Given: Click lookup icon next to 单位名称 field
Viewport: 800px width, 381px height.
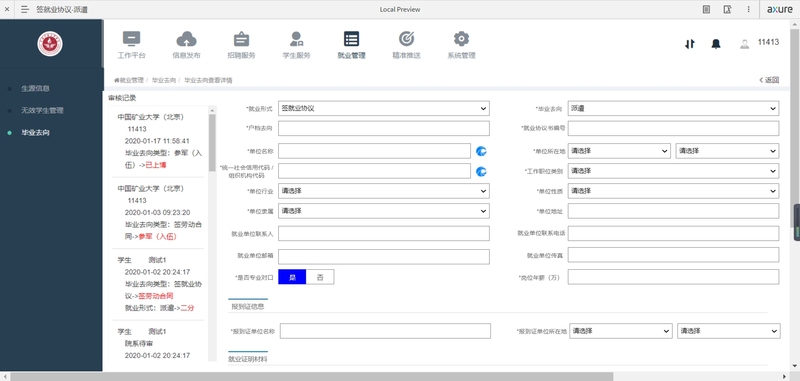Looking at the screenshot, I should pos(481,151).
